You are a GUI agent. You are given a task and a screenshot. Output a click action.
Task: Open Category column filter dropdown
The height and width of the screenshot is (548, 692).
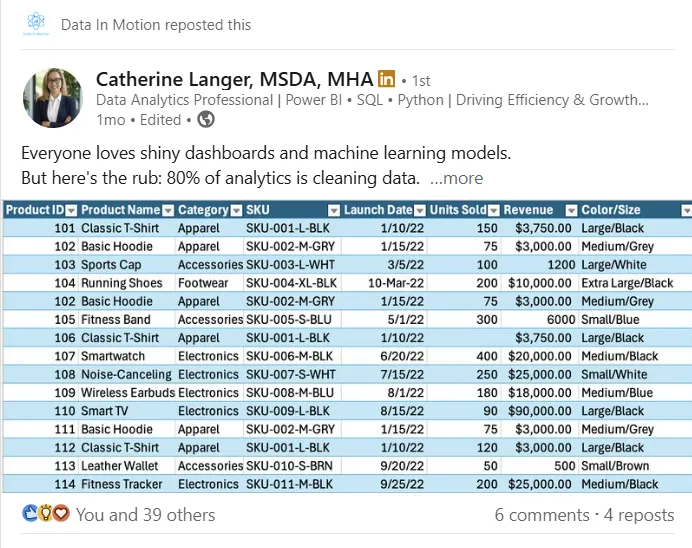coord(237,210)
